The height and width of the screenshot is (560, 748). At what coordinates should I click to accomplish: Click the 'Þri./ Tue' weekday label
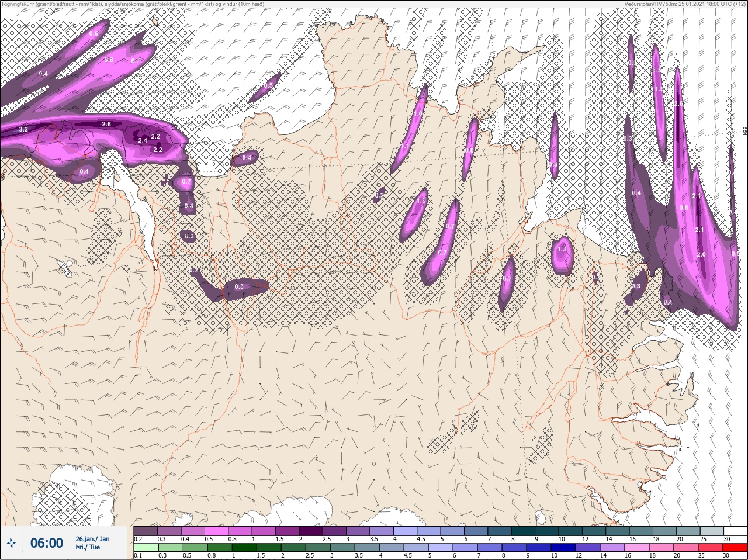(x=88, y=547)
